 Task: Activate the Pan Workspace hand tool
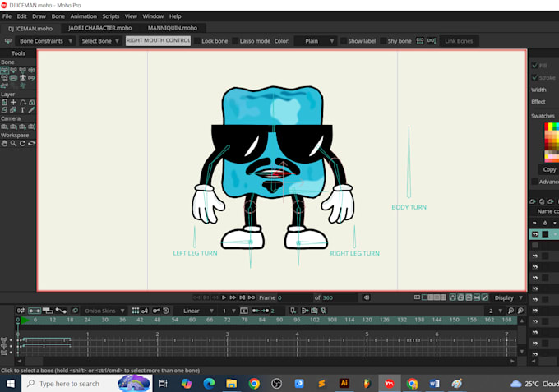(x=5, y=143)
